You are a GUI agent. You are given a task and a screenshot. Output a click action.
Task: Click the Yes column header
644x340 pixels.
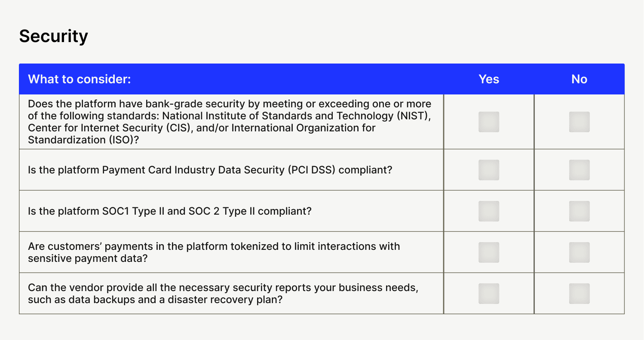coord(489,79)
